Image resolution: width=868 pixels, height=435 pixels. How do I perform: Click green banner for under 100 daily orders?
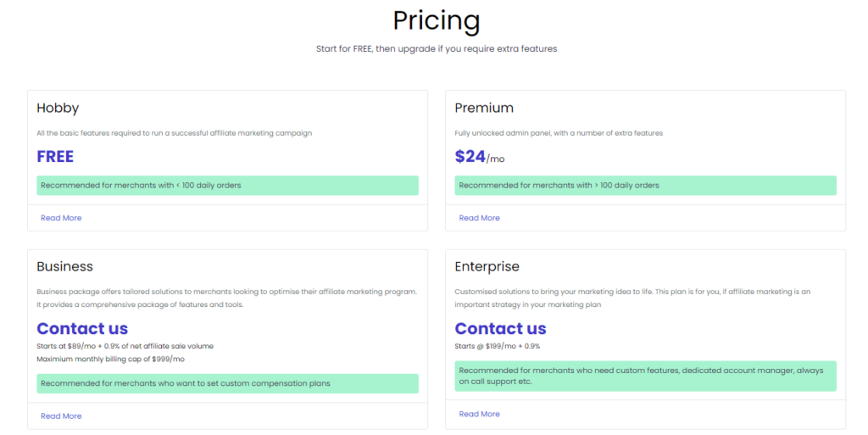(x=227, y=186)
